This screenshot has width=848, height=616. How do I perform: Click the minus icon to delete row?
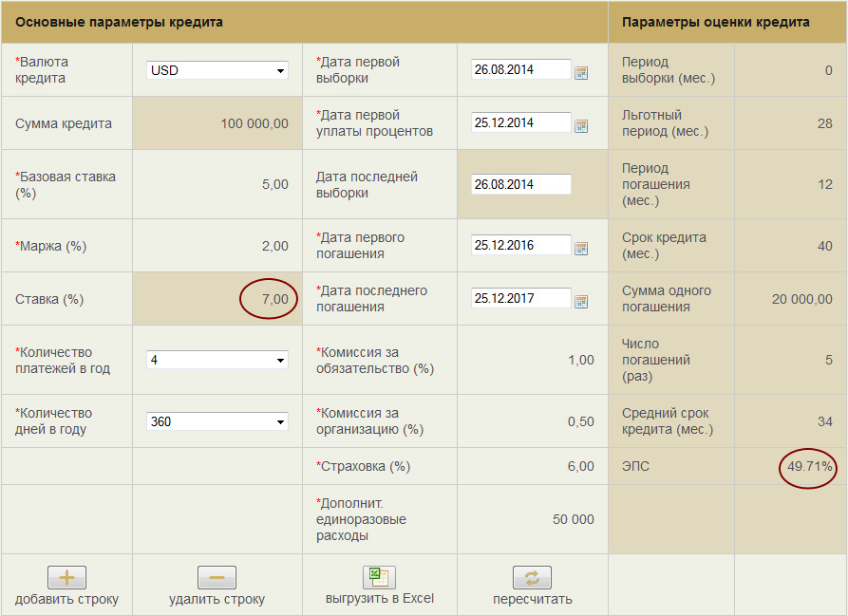(x=217, y=578)
